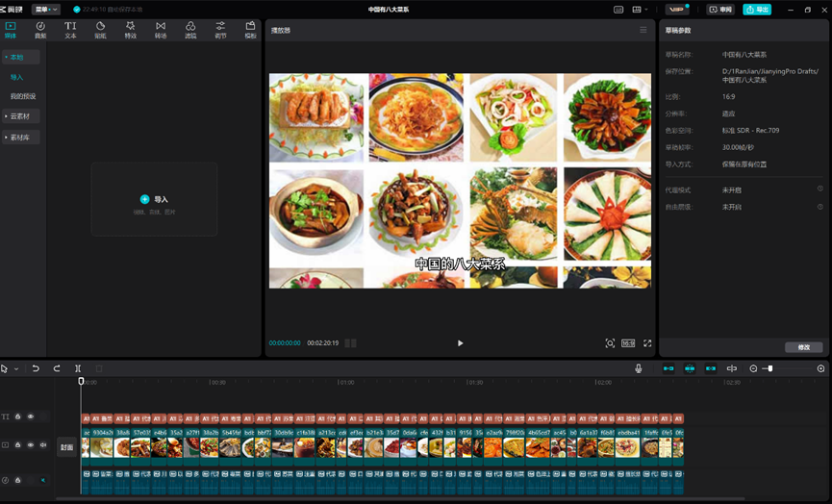Open the 16:9 aspect ratio selector
This screenshot has height=504, width=832.
(x=628, y=343)
